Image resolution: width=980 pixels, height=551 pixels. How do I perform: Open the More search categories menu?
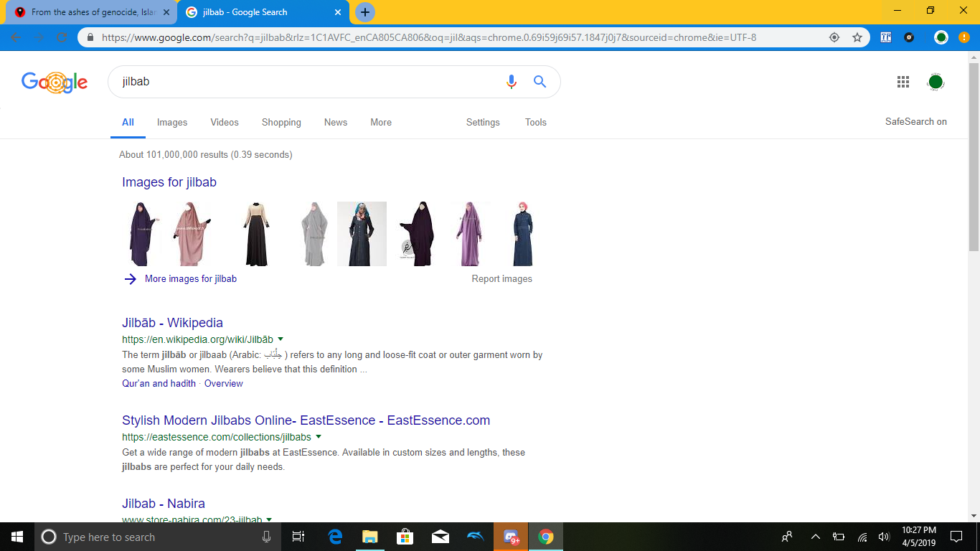click(x=381, y=123)
